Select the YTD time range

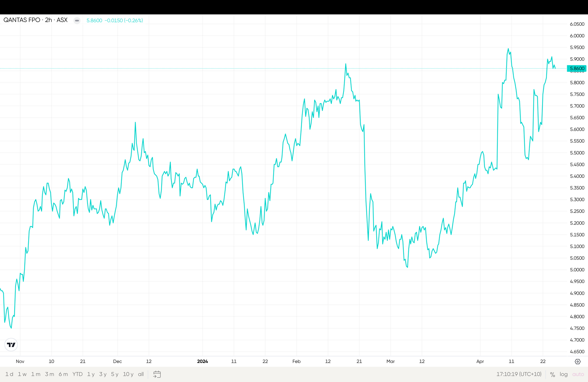pyautogui.click(x=77, y=374)
